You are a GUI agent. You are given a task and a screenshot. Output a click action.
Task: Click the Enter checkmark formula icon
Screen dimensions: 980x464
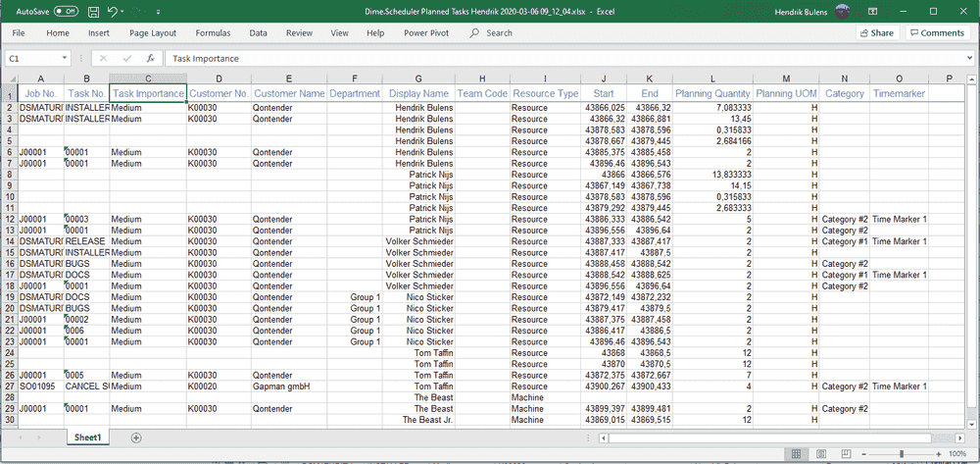point(126,58)
